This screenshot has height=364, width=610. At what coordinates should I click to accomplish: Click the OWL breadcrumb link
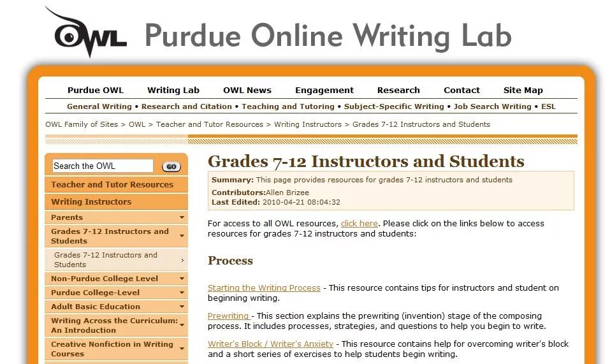137,124
